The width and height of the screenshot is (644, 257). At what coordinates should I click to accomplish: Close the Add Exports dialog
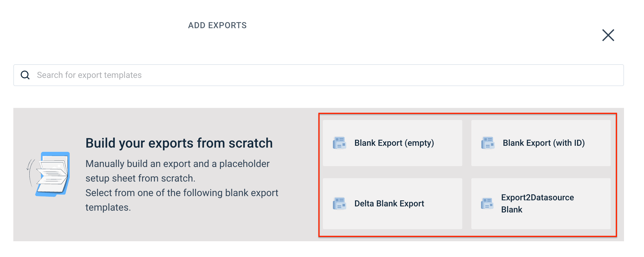click(x=608, y=35)
